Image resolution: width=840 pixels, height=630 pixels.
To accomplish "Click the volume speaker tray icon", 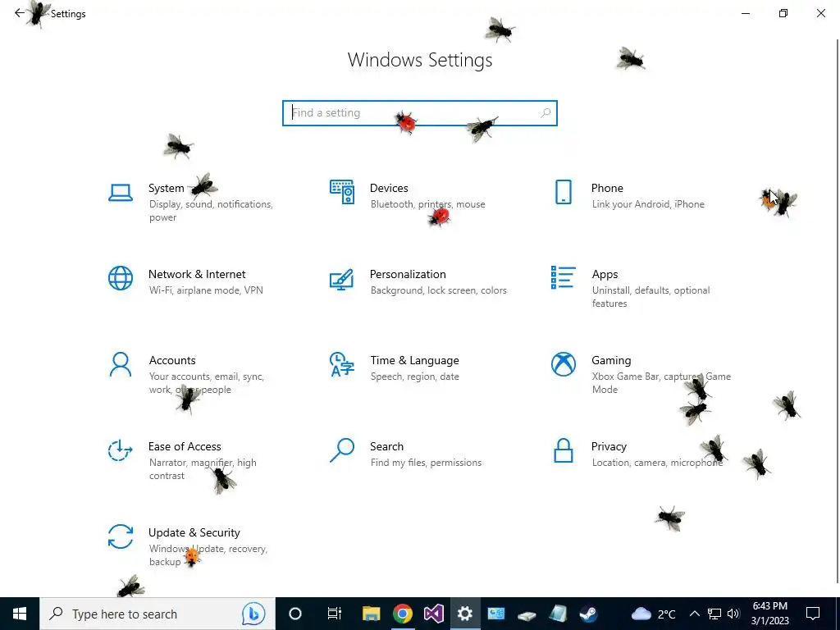I will tap(733, 614).
